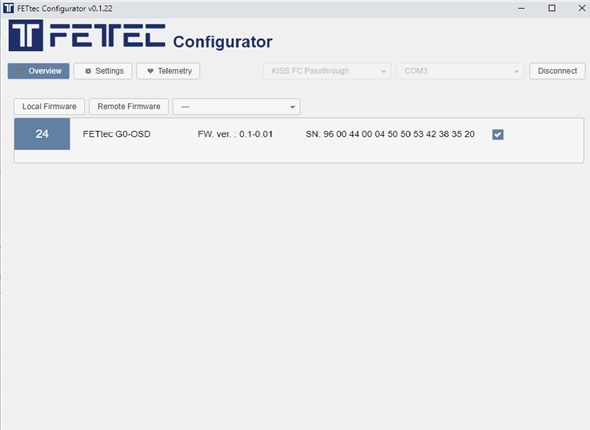Open the Telemetry tab
The width and height of the screenshot is (590, 430).
coord(168,71)
